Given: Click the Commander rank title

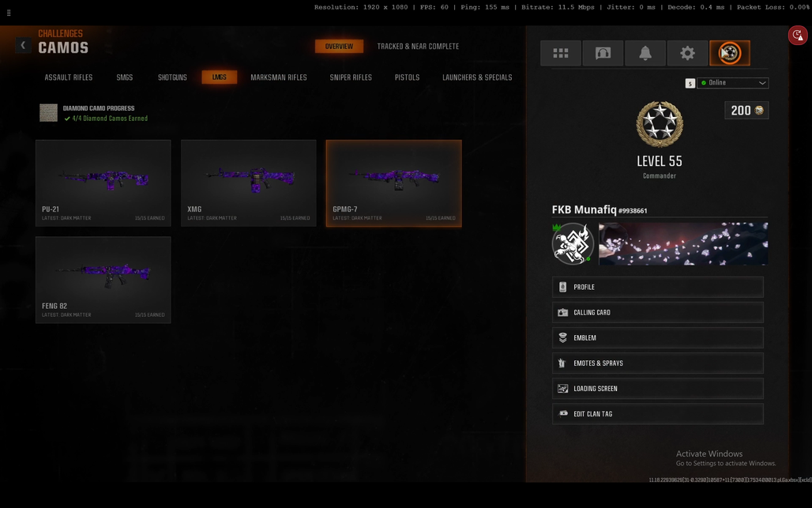Looking at the screenshot, I should click(660, 176).
